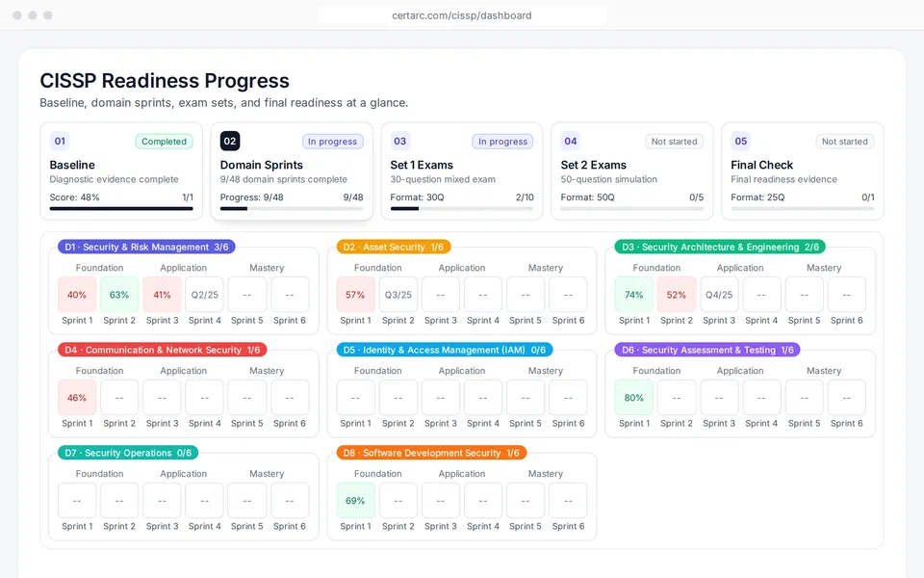Click the D4 Communication & Network Security label
Image resolution: width=924 pixels, height=578 pixels.
163,350
